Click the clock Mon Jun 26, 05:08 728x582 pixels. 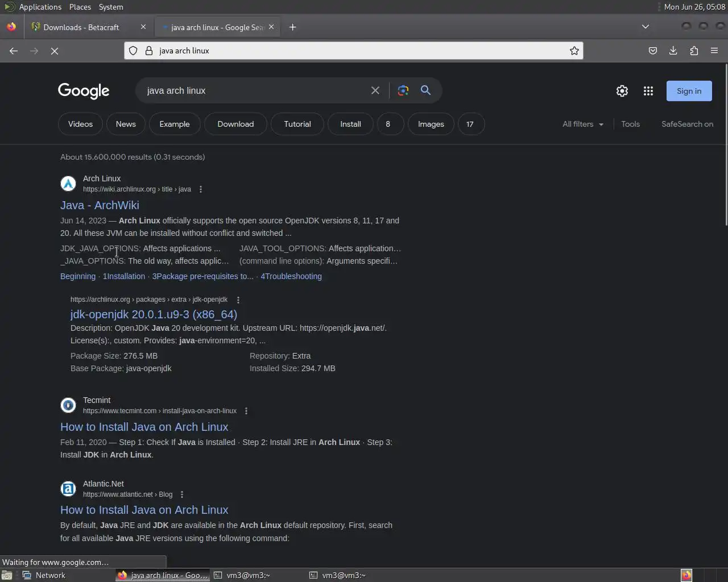(694, 7)
